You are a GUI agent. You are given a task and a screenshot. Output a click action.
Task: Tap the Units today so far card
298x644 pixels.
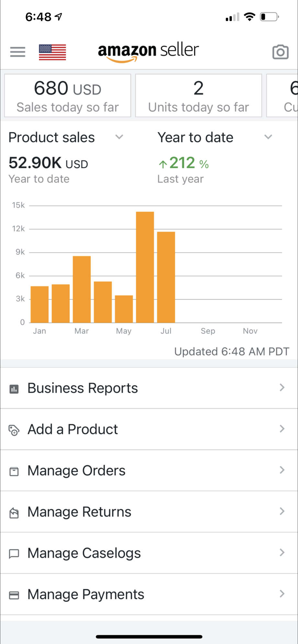[199, 96]
